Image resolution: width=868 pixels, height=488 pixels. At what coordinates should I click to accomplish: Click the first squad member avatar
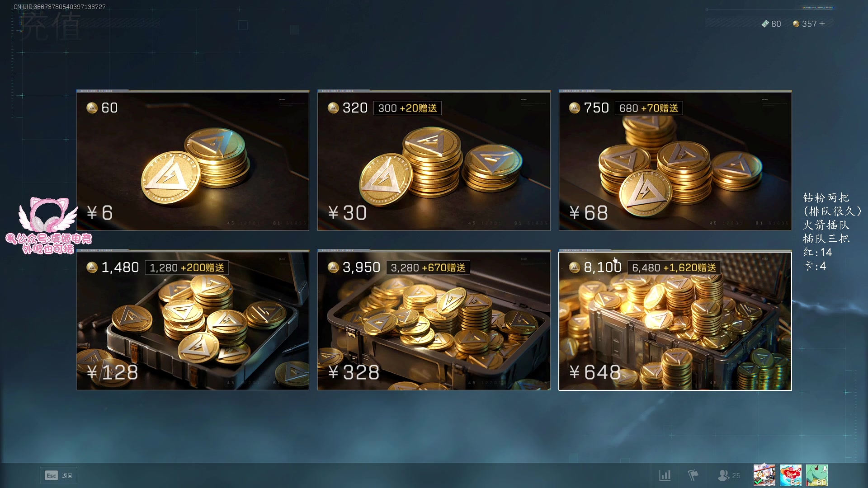764,475
